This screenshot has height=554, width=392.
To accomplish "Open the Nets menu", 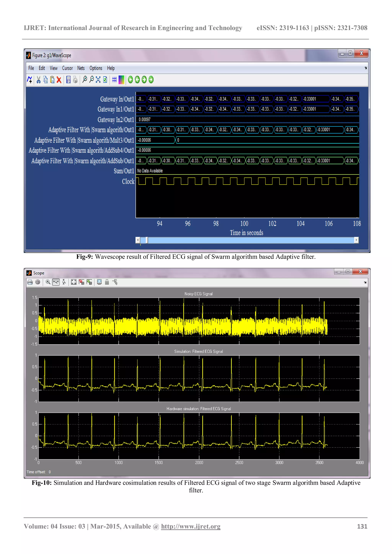I will click(x=81, y=68).
